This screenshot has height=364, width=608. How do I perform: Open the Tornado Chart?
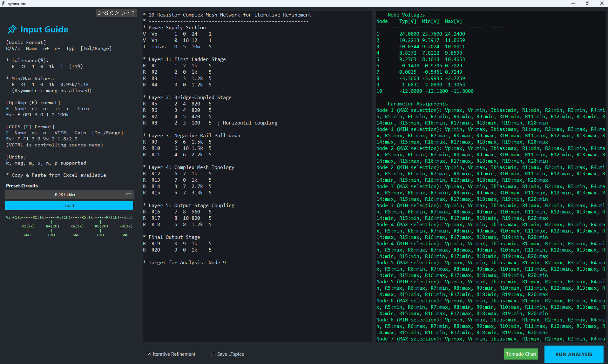click(521, 354)
